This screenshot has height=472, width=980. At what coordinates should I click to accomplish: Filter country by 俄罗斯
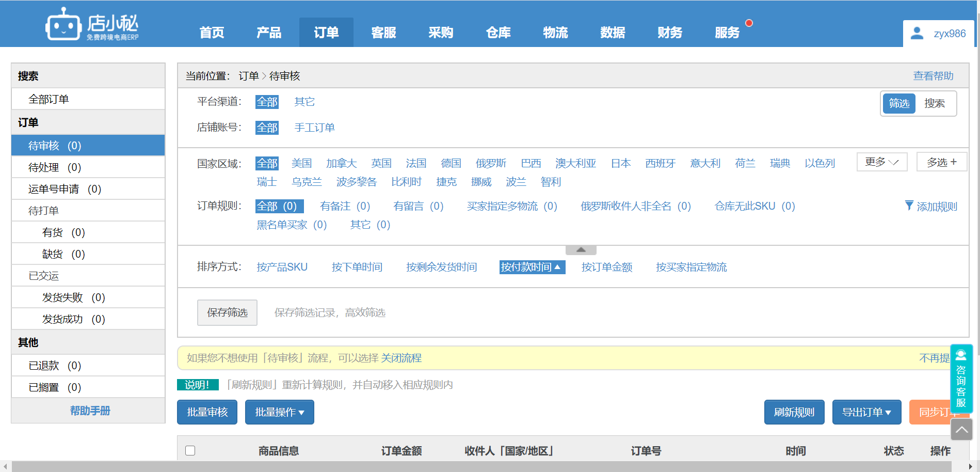pyautogui.click(x=491, y=163)
